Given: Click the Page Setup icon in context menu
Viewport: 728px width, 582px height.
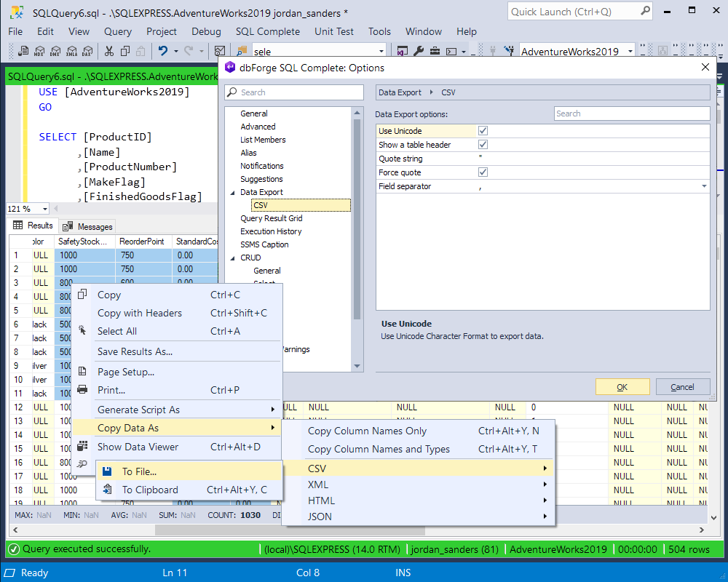Looking at the screenshot, I should point(82,371).
